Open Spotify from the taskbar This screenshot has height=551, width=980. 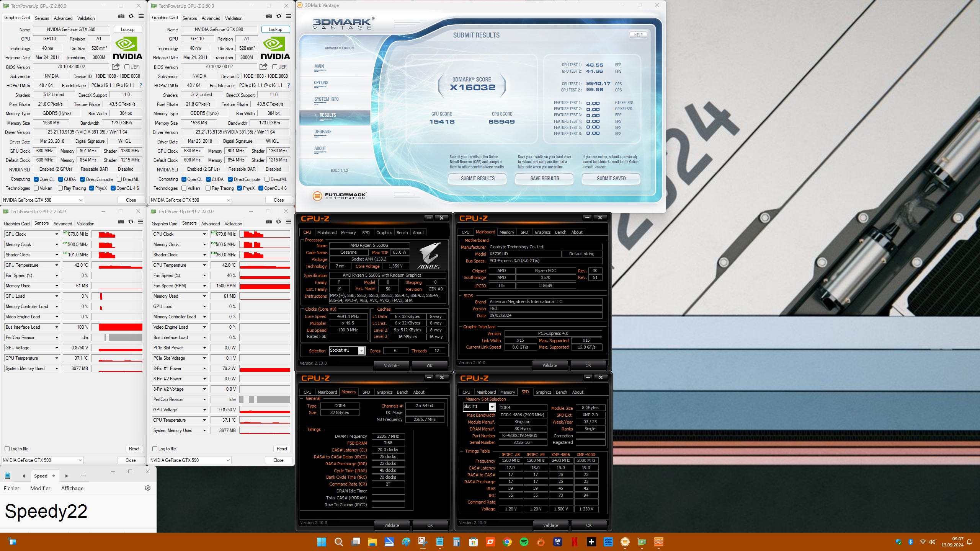(524, 542)
